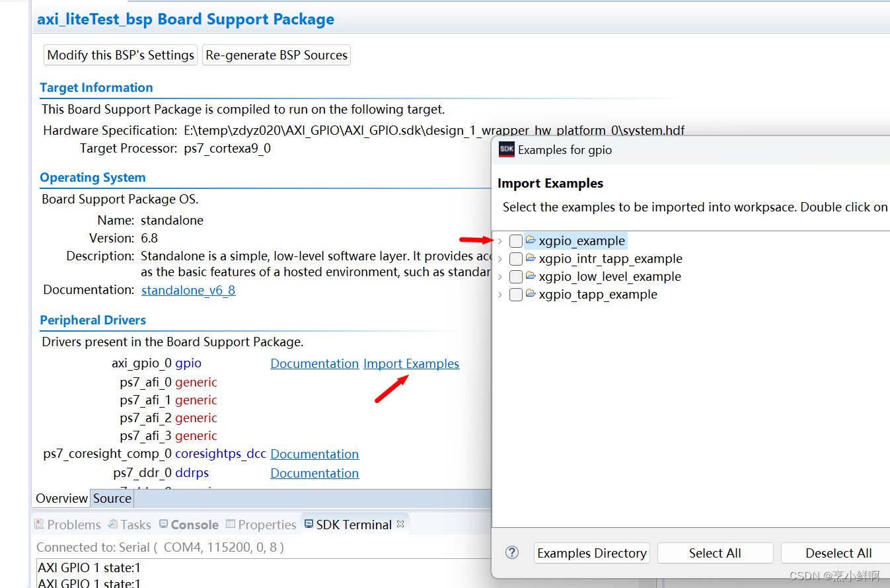Close the SDK Terminal tab
Viewport: 890px width, 588px height.
click(399, 524)
